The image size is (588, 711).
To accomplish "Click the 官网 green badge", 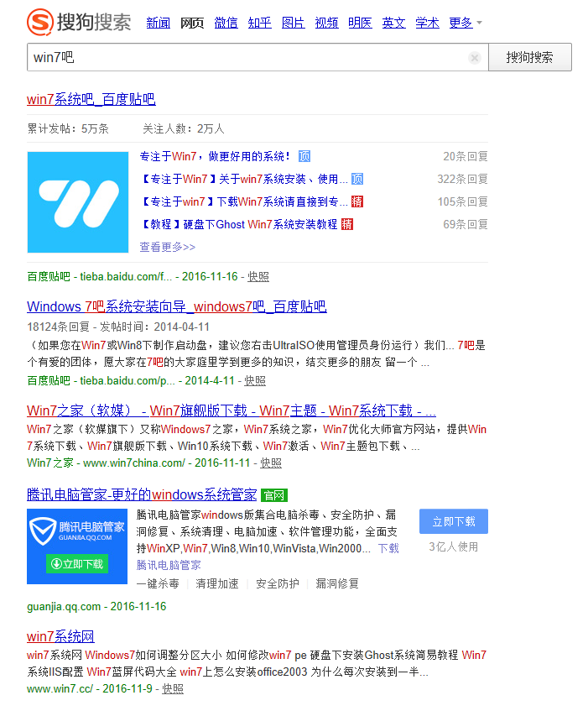I will pyautogui.click(x=274, y=495).
